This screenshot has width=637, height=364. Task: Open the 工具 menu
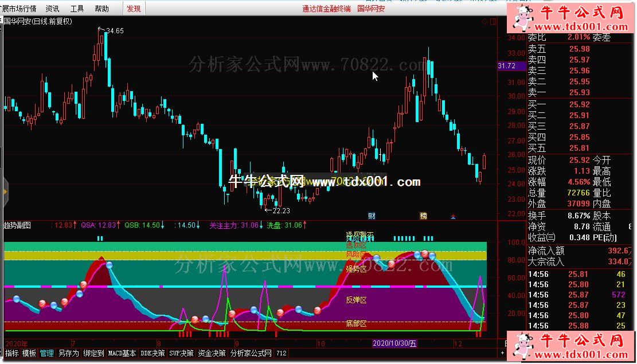point(77,9)
